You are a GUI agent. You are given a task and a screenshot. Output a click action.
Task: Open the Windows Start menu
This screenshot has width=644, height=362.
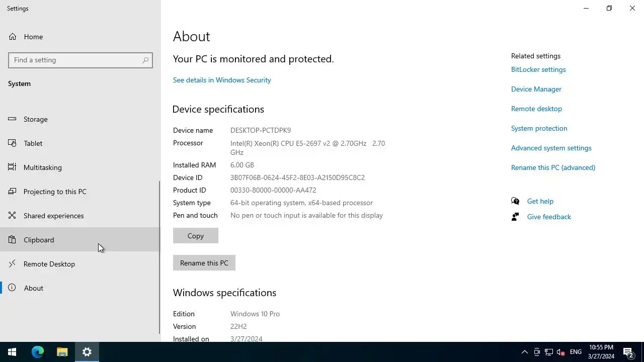point(12,352)
